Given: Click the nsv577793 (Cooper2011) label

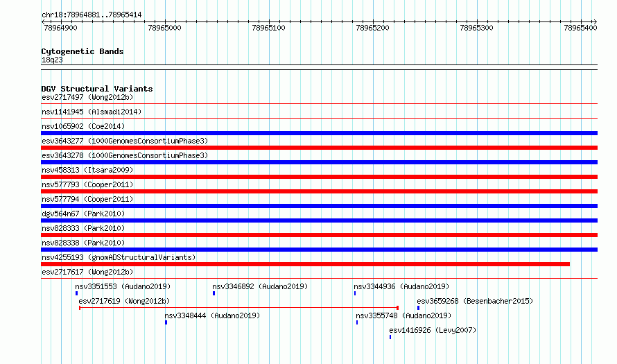Looking at the screenshot, I should tap(87, 184).
